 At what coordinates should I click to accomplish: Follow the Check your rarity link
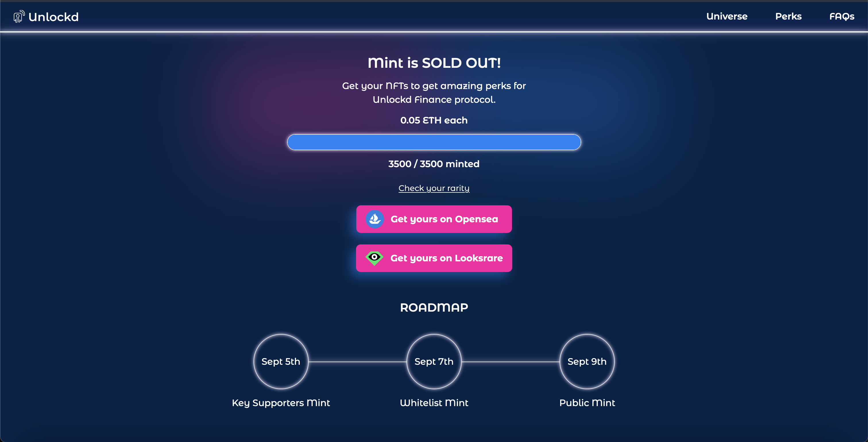[434, 188]
